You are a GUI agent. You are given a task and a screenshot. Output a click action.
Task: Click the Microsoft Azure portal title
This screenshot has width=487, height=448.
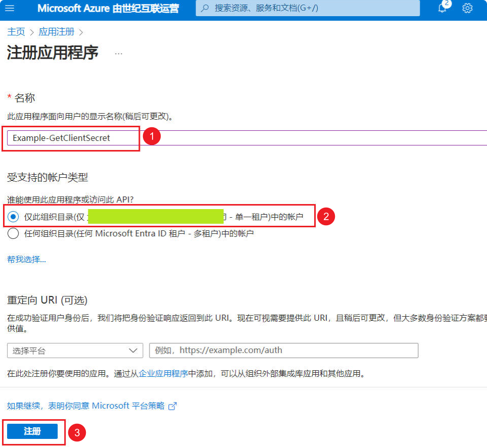tap(108, 8)
